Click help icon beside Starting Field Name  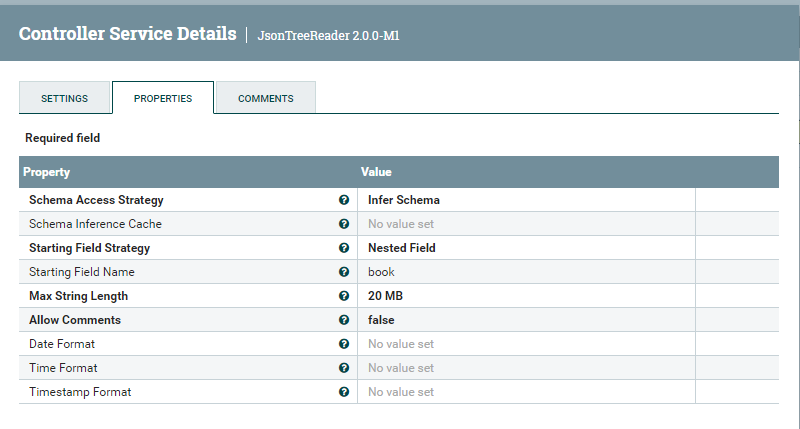[x=344, y=272]
